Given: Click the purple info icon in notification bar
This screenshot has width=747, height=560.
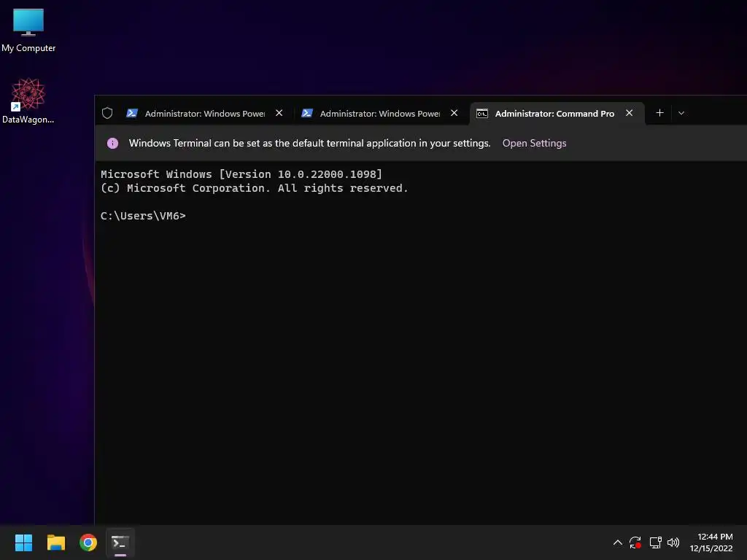Looking at the screenshot, I should (x=112, y=144).
